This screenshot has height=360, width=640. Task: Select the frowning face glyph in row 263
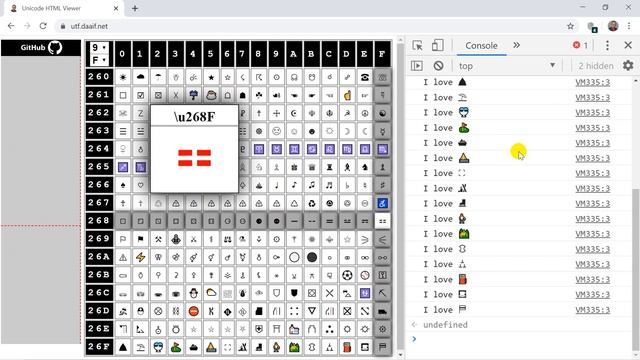coord(276,131)
